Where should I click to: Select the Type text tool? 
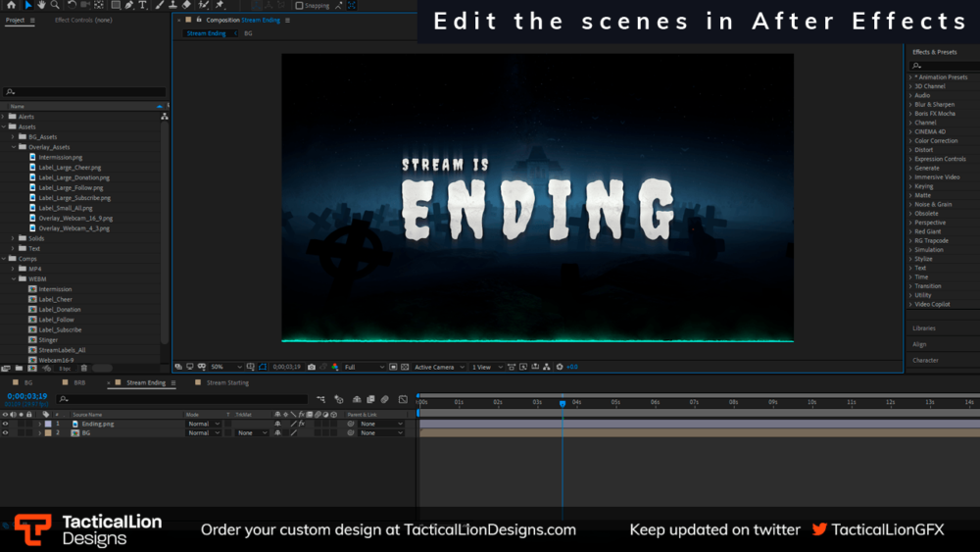click(142, 5)
